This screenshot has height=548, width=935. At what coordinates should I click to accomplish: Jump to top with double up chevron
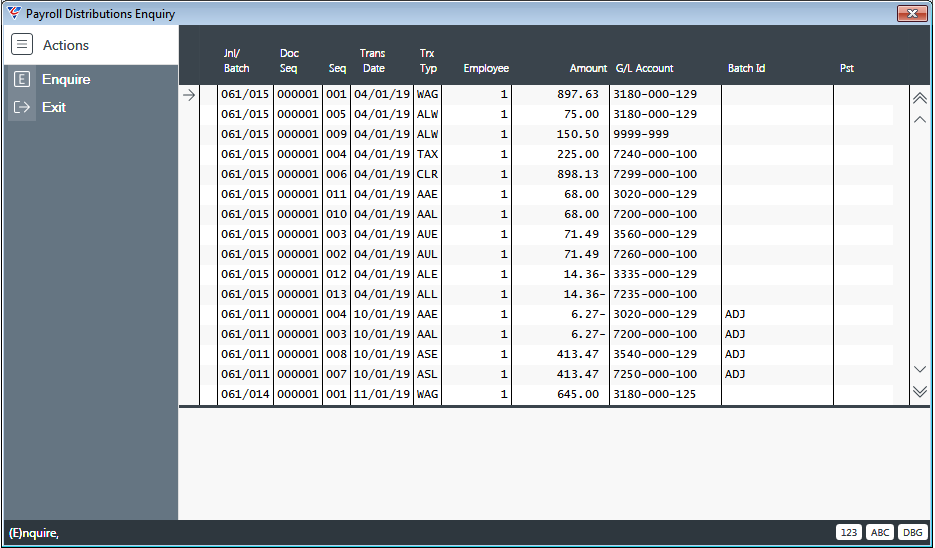pyautogui.click(x=919, y=98)
